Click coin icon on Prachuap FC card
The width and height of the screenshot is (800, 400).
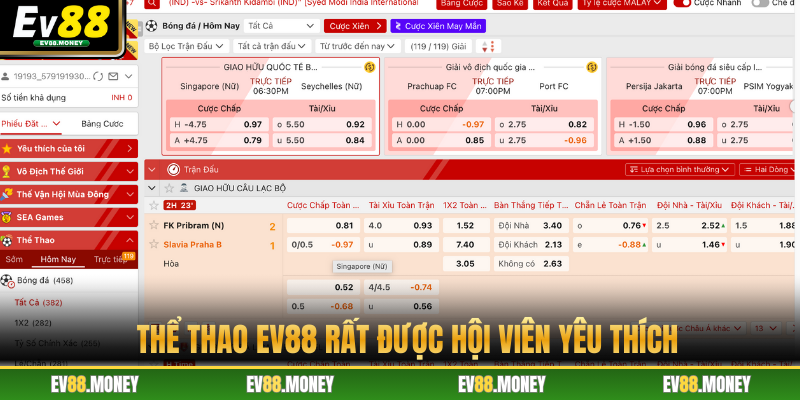(x=592, y=67)
